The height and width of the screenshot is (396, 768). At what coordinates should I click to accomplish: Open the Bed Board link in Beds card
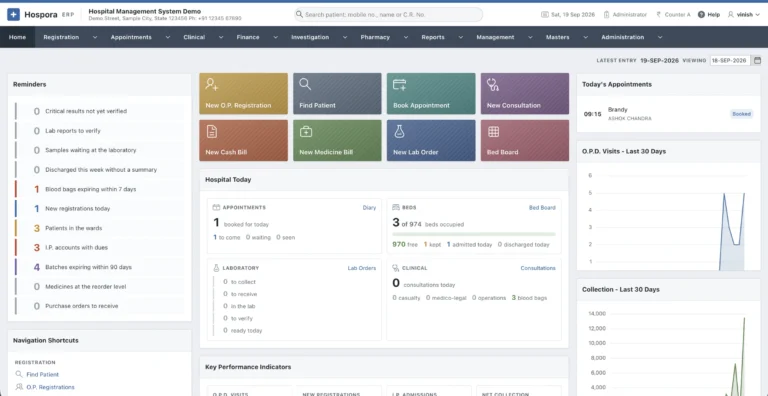point(542,208)
